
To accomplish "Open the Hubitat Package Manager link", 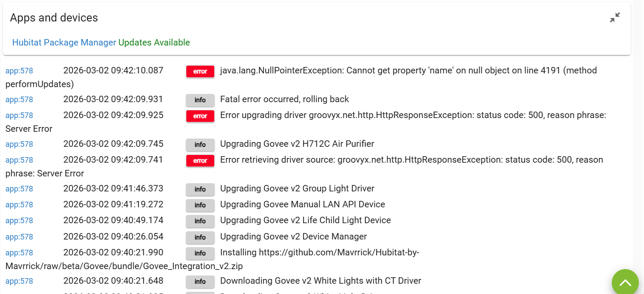I will click(x=64, y=42).
